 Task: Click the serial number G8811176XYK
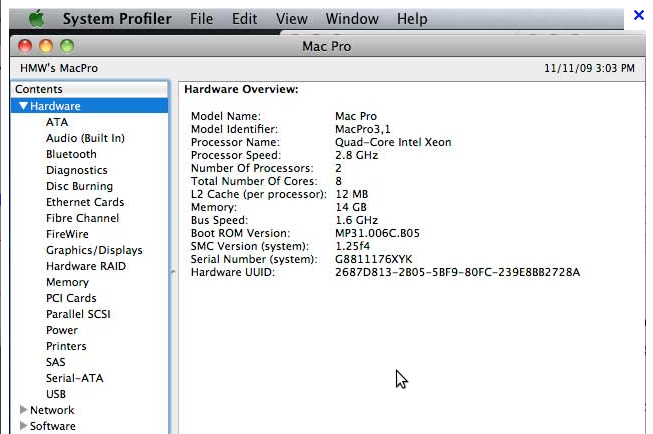click(x=374, y=259)
